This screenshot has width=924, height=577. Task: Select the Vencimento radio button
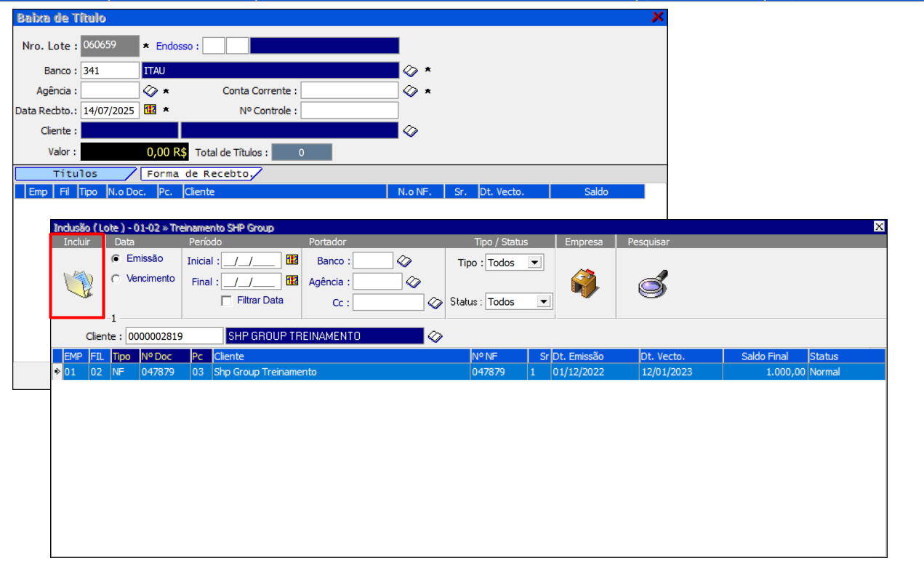coord(116,279)
